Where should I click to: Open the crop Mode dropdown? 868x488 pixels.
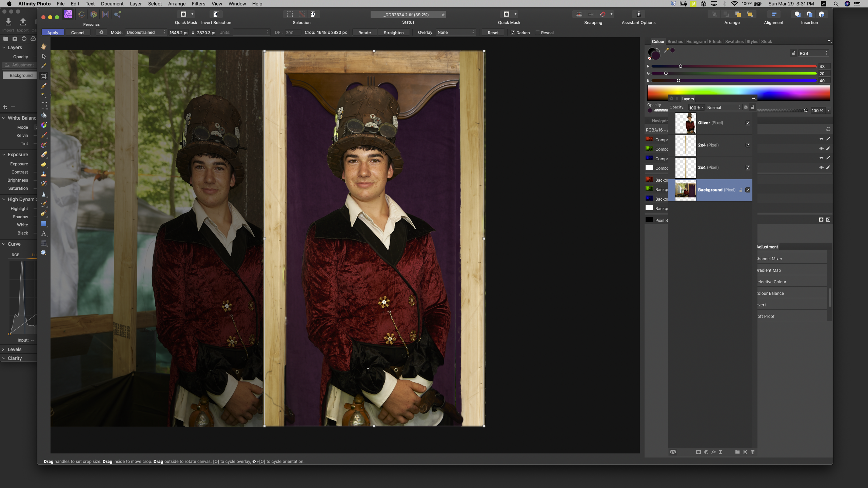(146, 32)
